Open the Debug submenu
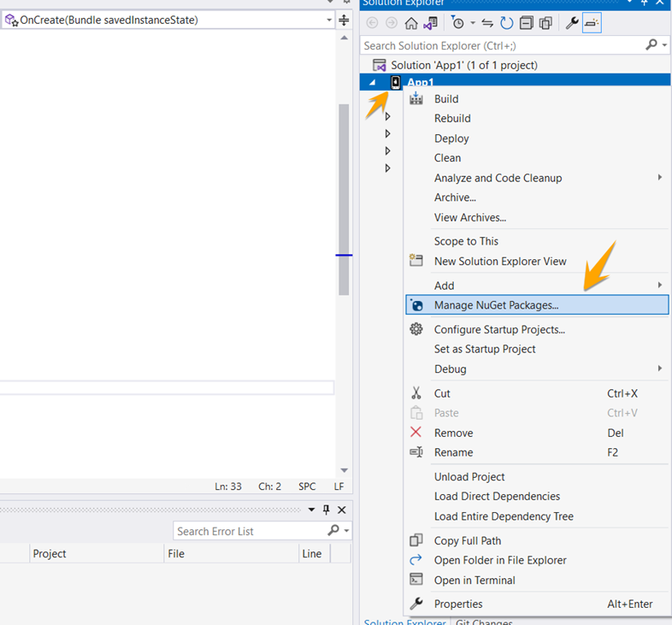Image resolution: width=672 pixels, height=625 pixels. [537, 369]
